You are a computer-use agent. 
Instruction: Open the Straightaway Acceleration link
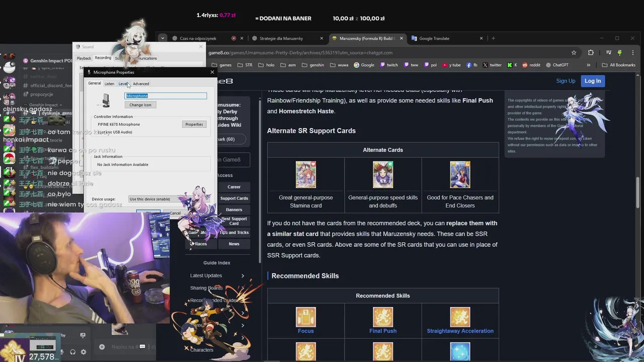coord(460,331)
